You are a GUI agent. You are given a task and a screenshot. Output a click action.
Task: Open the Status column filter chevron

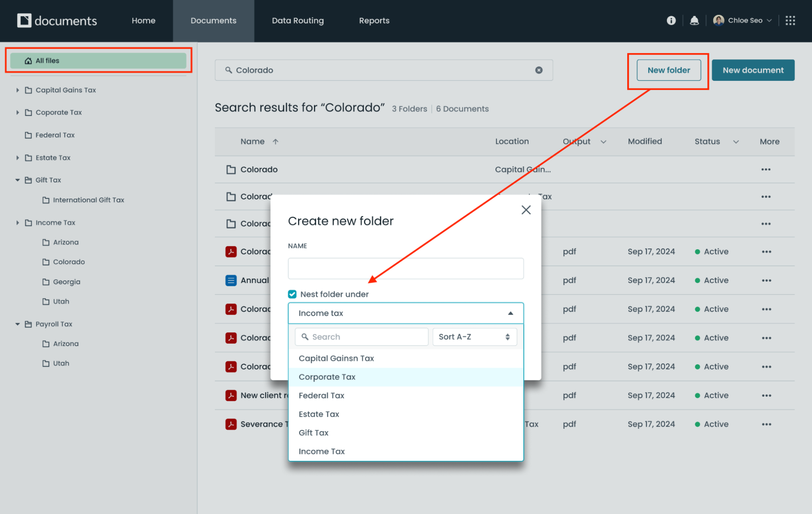(x=736, y=142)
